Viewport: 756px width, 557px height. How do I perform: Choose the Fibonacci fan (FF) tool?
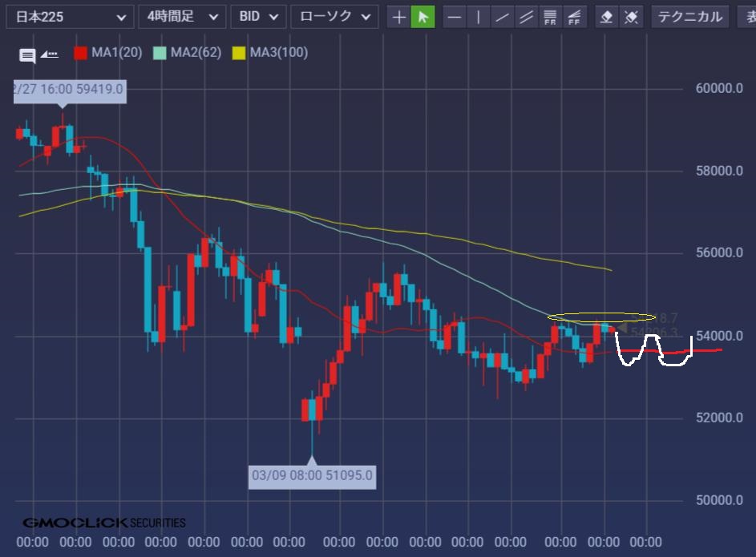[x=574, y=16]
